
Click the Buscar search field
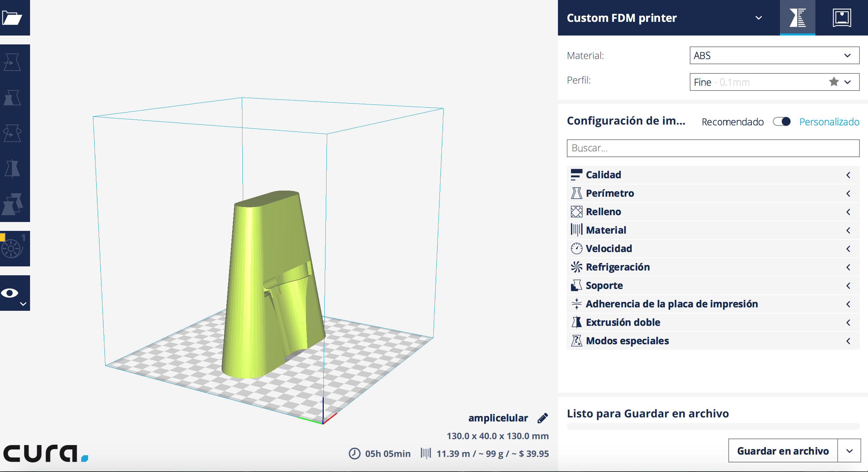pos(713,148)
